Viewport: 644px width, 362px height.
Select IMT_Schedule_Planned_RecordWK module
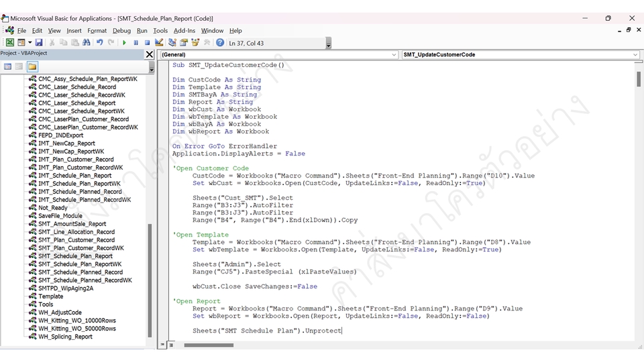click(85, 200)
